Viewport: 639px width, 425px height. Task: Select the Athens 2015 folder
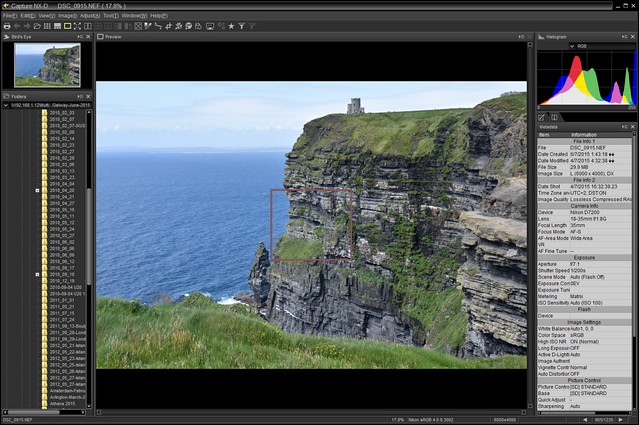62,403
